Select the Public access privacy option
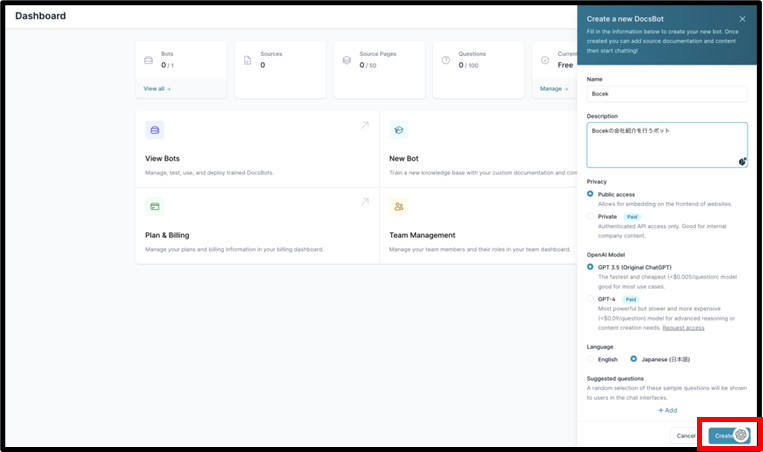The width and height of the screenshot is (763, 452). coord(590,194)
